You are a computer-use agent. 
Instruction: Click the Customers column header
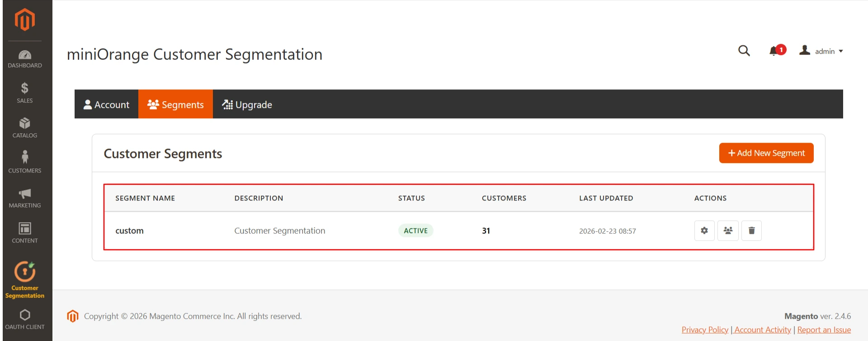504,198
